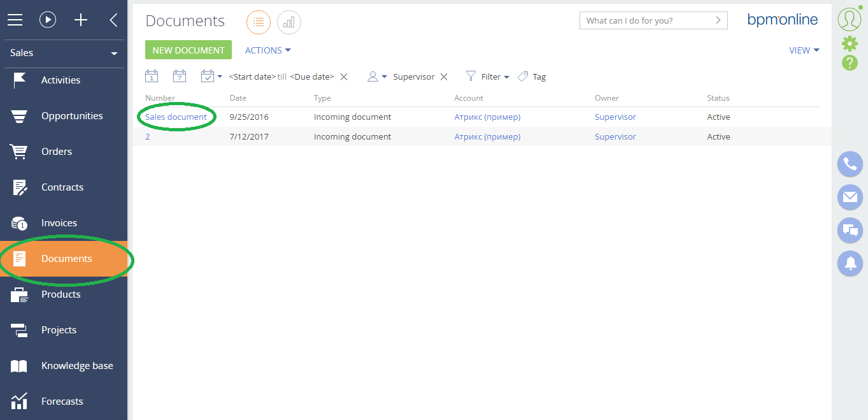The height and width of the screenshot is (420, 868).
Task: Go to Contracts section
Action: [x=64, y=187]
